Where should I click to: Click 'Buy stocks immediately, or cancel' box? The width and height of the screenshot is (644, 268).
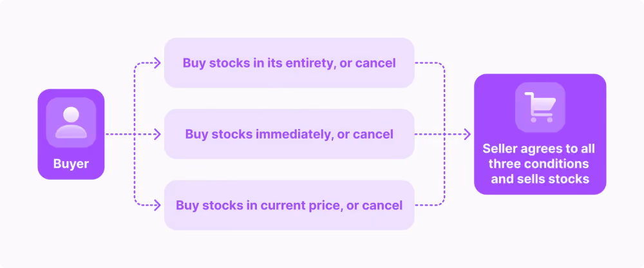coord(289,134)
